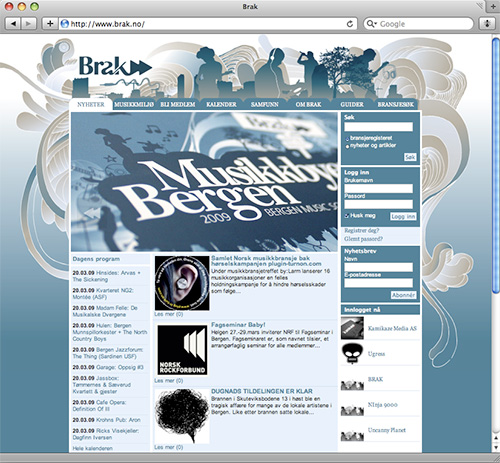Reload the page with the refresh icon
This screenshot has width=500, height=463.
point(350,24)
